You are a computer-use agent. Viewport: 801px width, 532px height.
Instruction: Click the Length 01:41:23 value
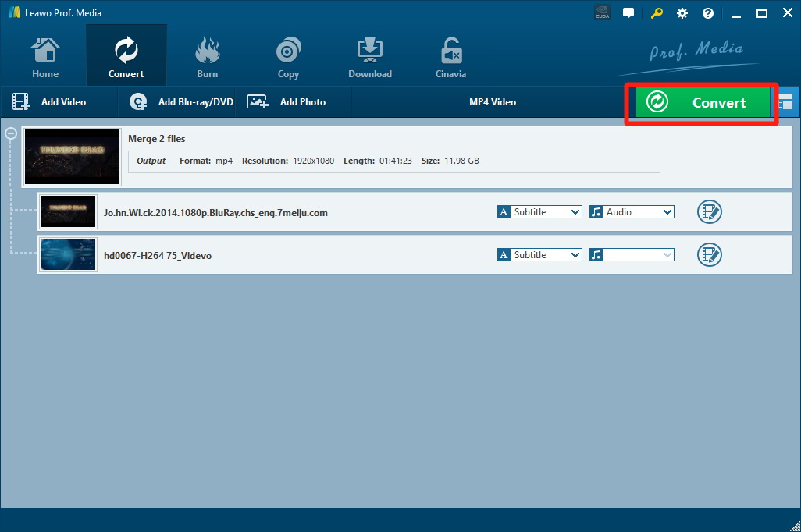(395, 161)
